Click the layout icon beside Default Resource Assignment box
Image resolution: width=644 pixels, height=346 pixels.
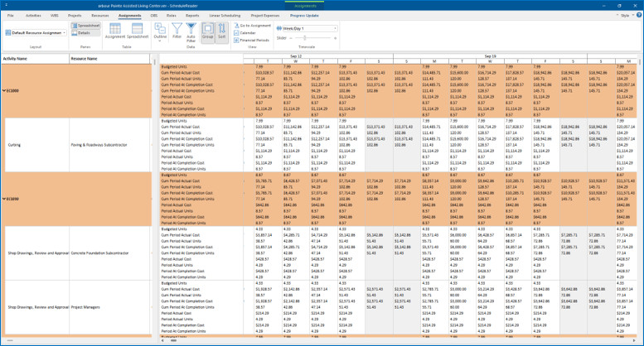coord(7,33)
